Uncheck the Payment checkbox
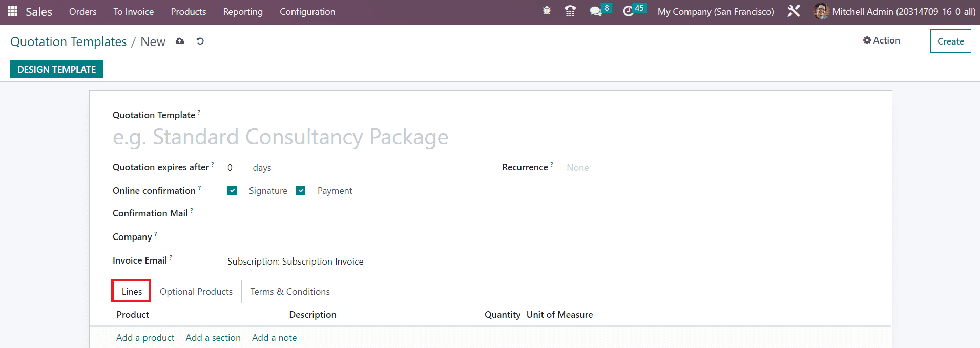The width and height of the screenshot is (980, 348). (x=301, y=191)
